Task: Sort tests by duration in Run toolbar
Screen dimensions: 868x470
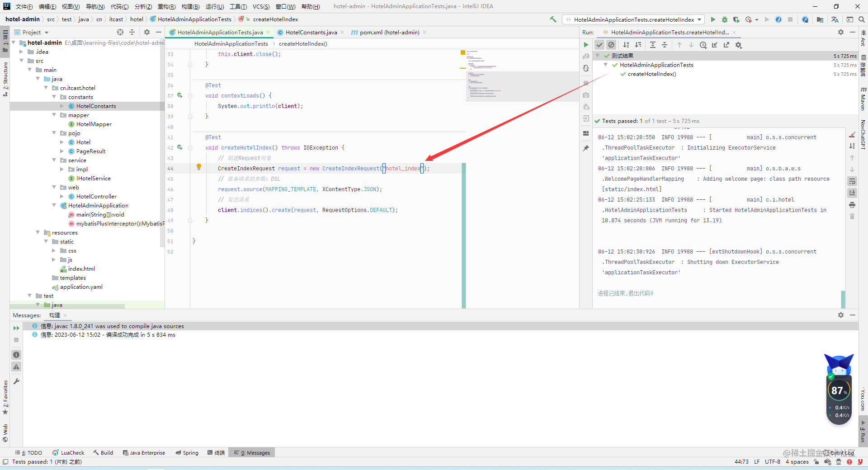Action: (x=638, y=45)
